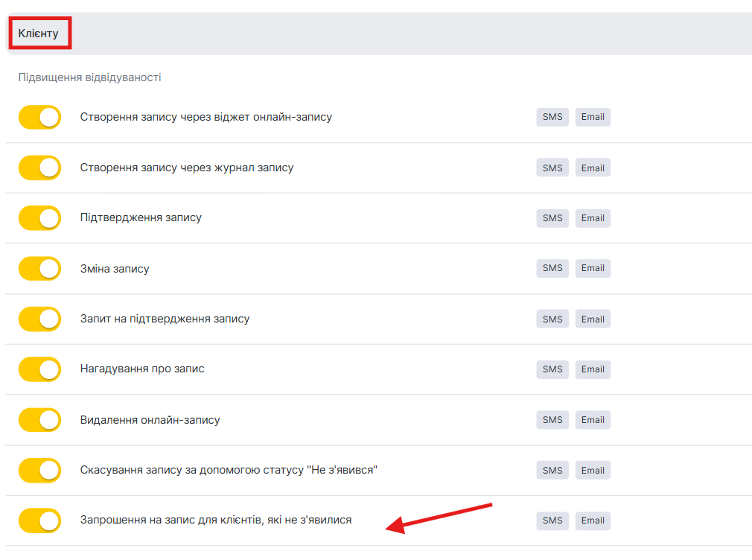752x560 pixels.
Task: Disable notification for booking created via journal
Action: click(x=39, y=168)
